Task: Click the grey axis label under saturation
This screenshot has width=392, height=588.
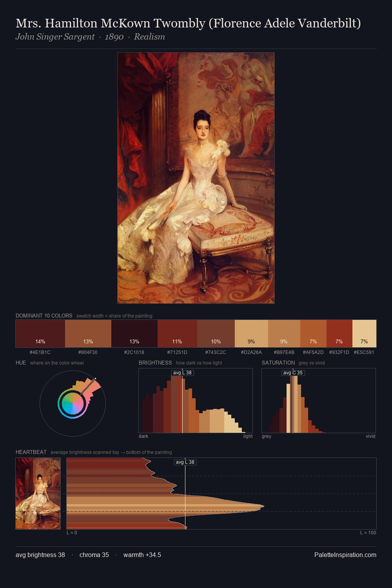Action: click(267, 436)
